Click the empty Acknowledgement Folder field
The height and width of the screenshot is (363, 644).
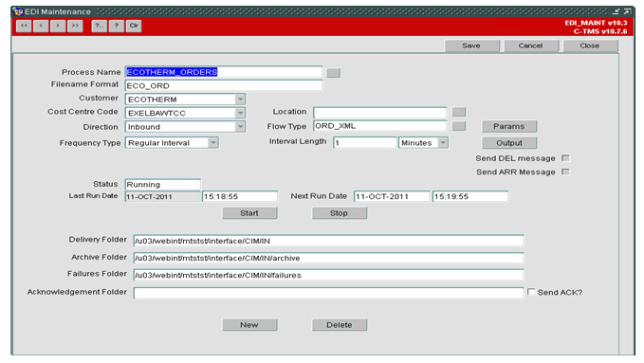point(328,293)
